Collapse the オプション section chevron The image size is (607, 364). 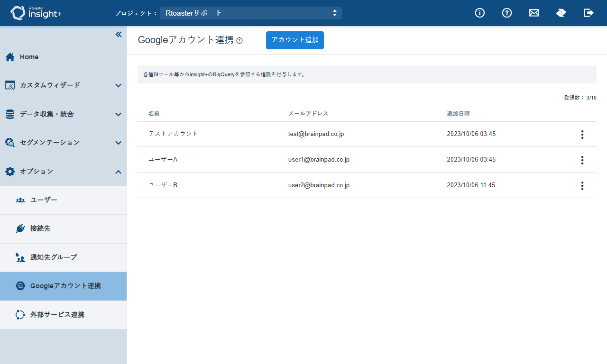point(119,172)
